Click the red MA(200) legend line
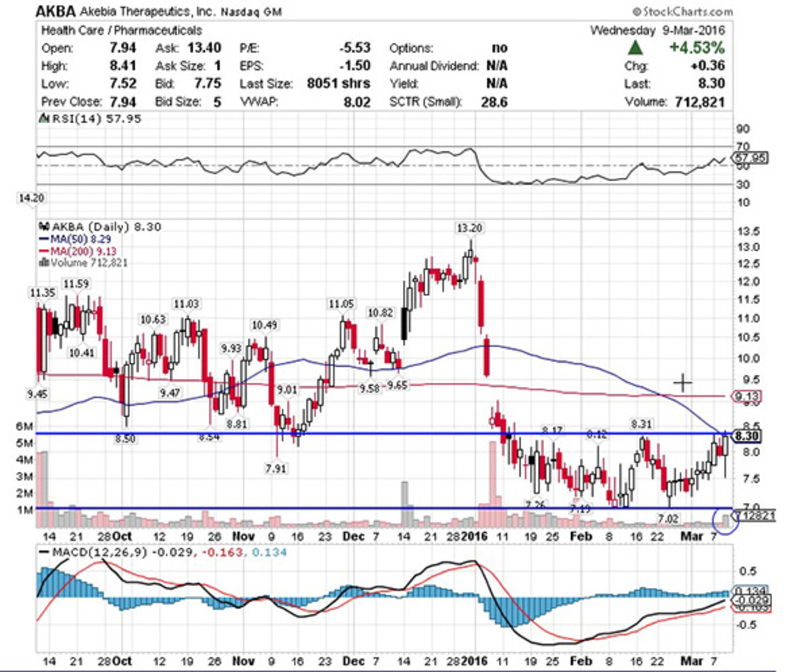 44,251
